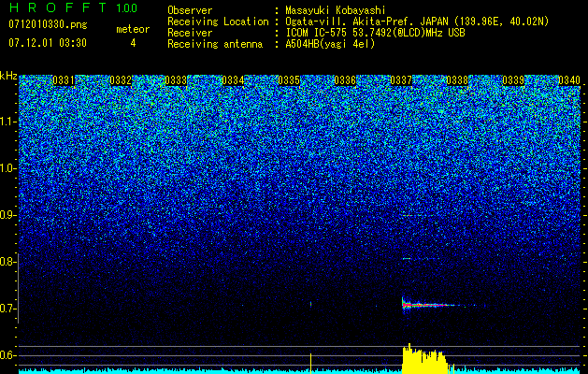Click the 0335 time marker

pyautogui.click(x=289, y=80)
